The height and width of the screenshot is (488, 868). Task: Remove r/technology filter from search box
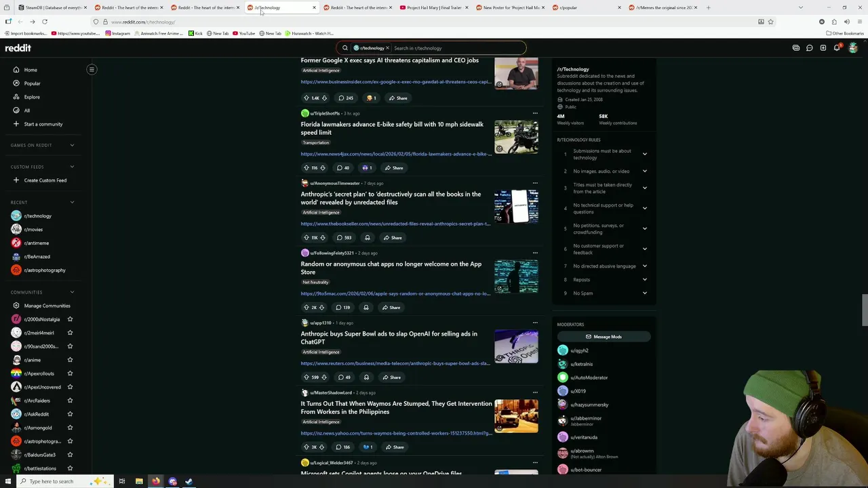click(387, 48)
